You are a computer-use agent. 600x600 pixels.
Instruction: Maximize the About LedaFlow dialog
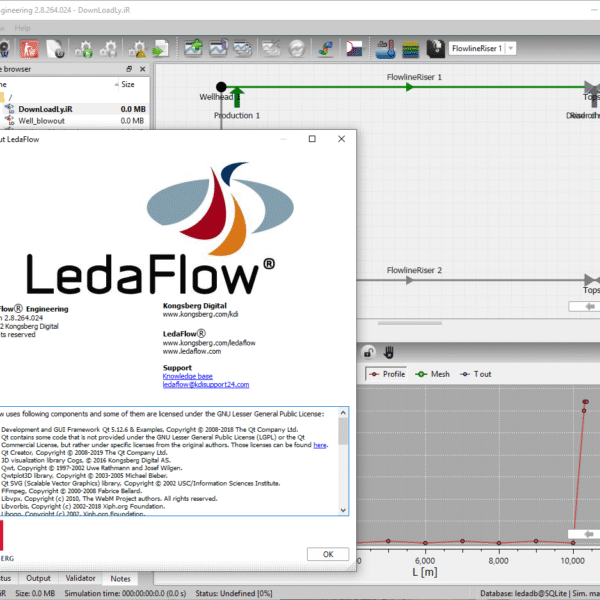[312, 139]
